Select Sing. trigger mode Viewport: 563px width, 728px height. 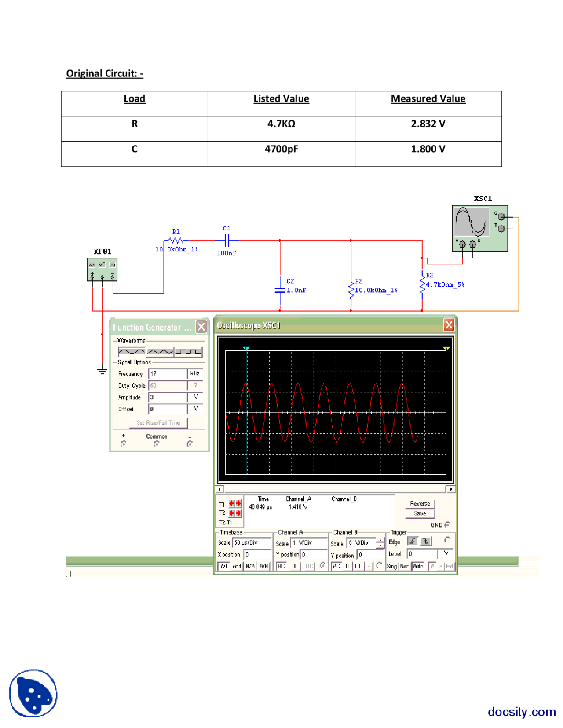coord(392,566)
